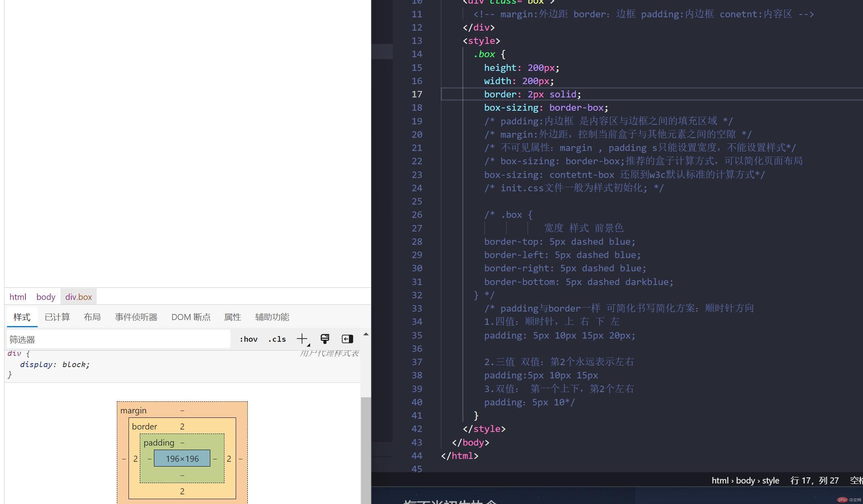
Task: Click line number 17 in editor gutter
Action: point(417,94)
